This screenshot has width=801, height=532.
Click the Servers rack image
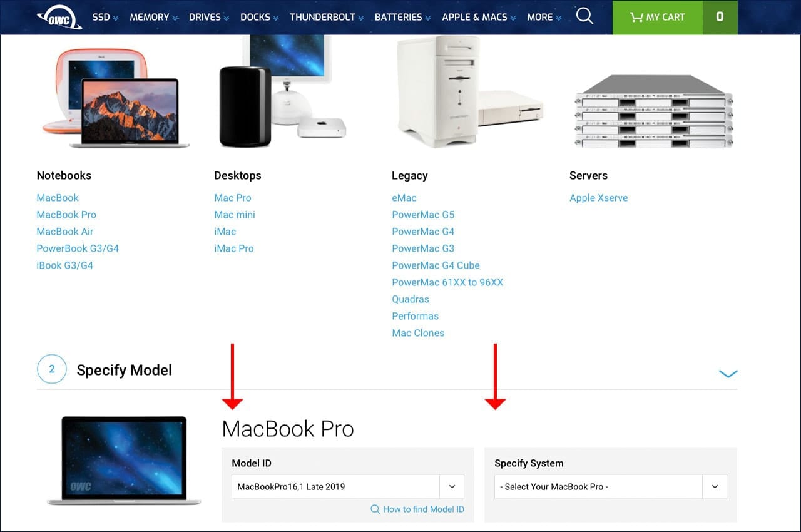(654, 111)
